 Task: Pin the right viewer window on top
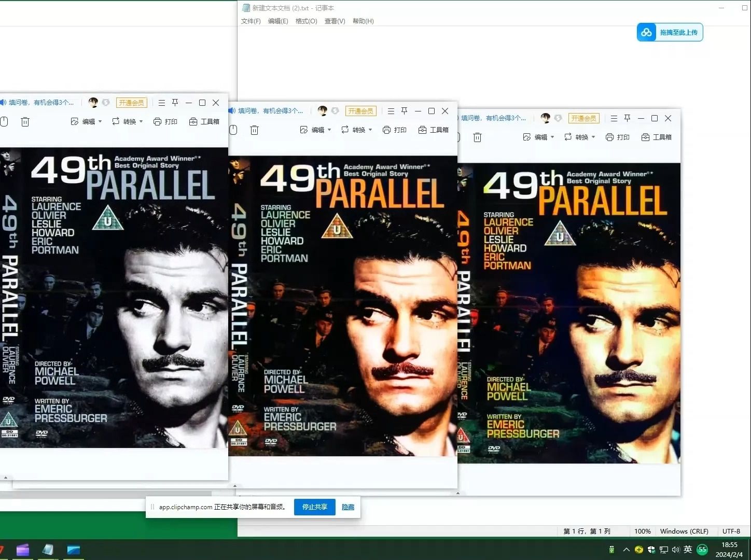click(628, 118)
